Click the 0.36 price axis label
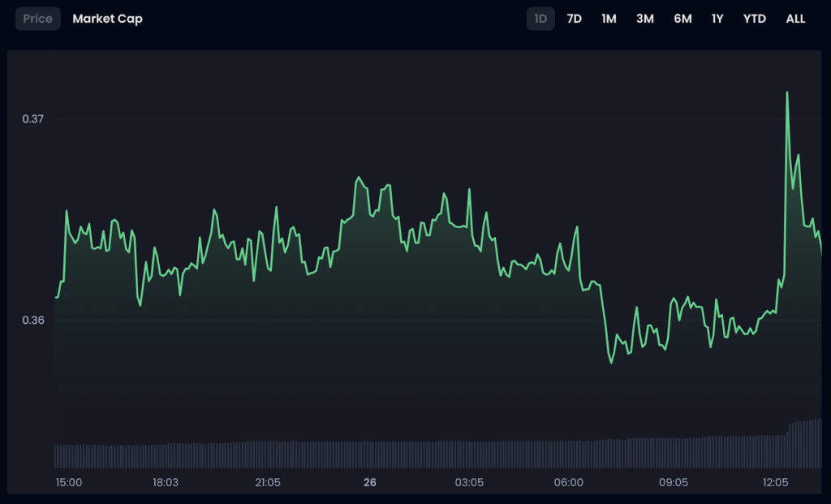 pyautogui.click(x=33, y=320)
